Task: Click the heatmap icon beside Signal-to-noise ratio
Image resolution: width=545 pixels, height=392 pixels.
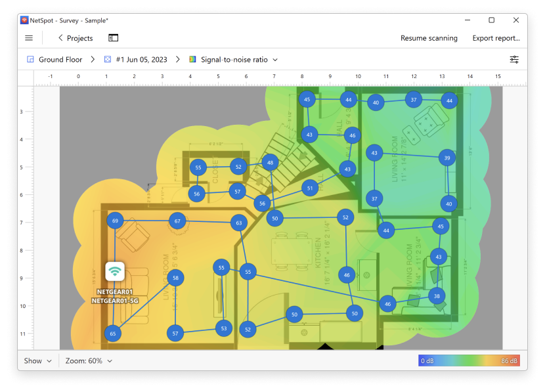Action: pos(192,60)
